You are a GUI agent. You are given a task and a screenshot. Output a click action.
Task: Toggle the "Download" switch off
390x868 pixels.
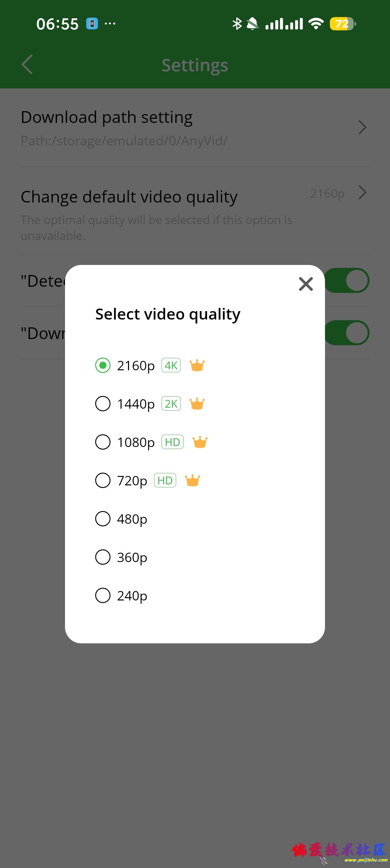pos(347,333)
